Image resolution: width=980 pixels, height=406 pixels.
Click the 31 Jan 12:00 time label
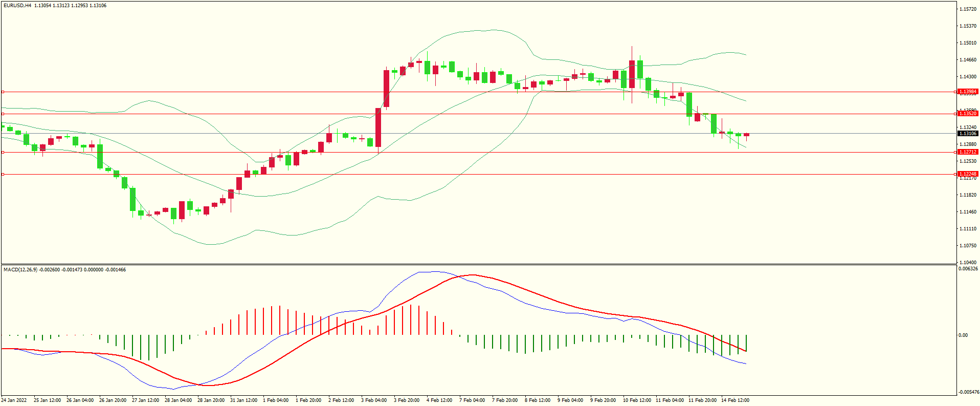click(243, 400)
